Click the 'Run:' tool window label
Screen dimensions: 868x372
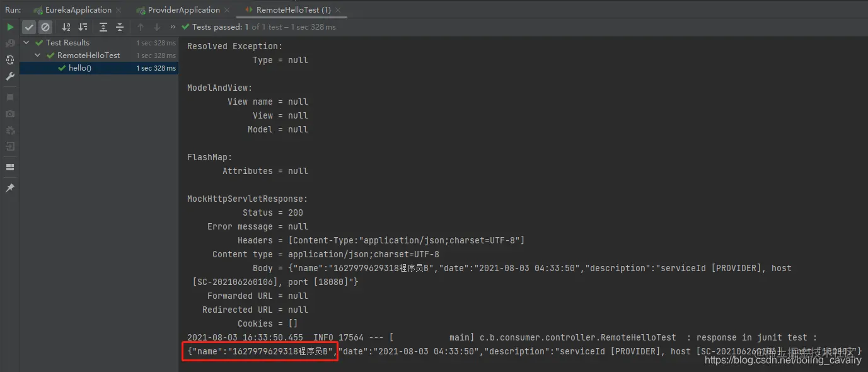pos(13,10)
